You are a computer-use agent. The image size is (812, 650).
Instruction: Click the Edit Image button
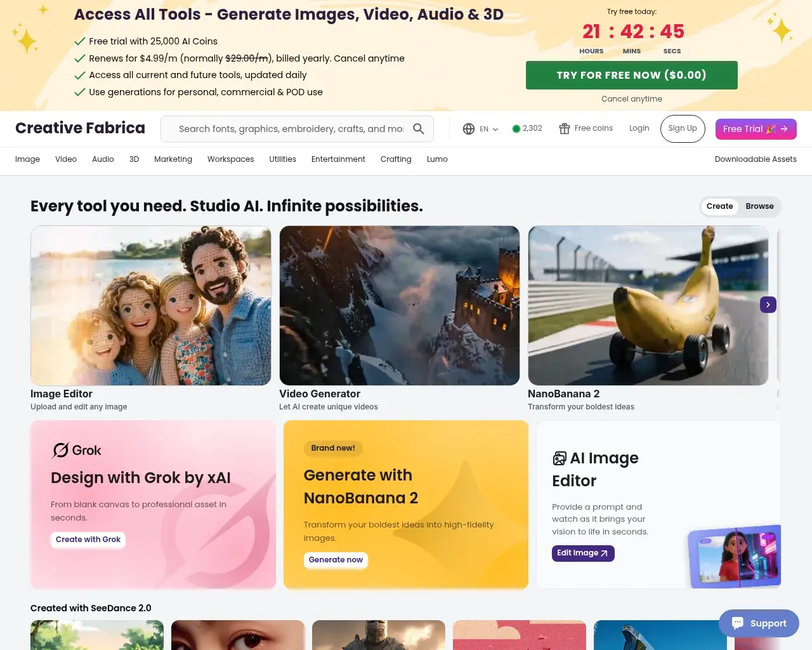(x=583, y=554)
